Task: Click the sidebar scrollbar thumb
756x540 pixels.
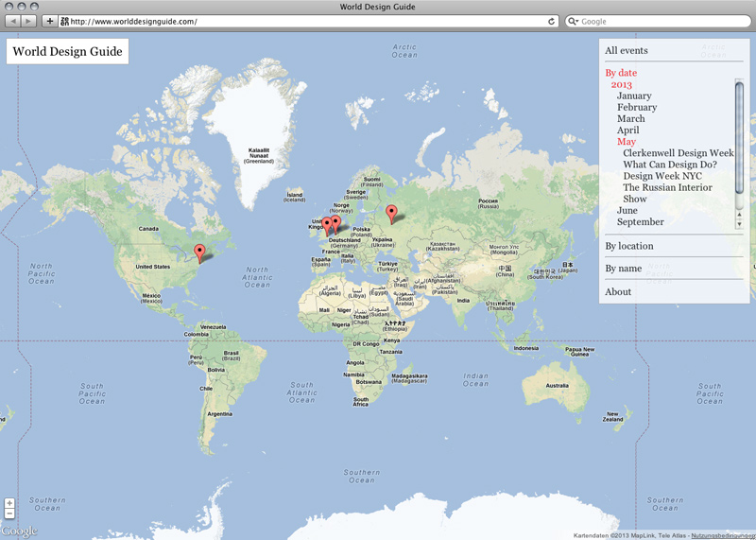Action: coord(739,138)
